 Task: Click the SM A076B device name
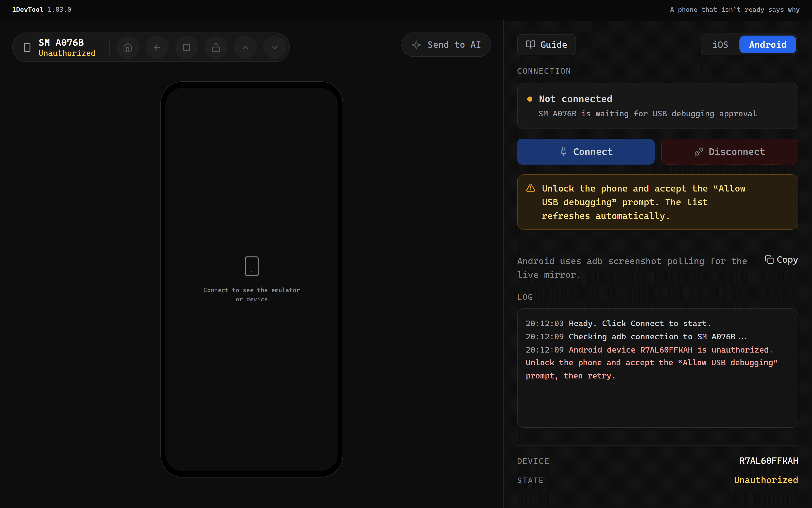[61, 43]
